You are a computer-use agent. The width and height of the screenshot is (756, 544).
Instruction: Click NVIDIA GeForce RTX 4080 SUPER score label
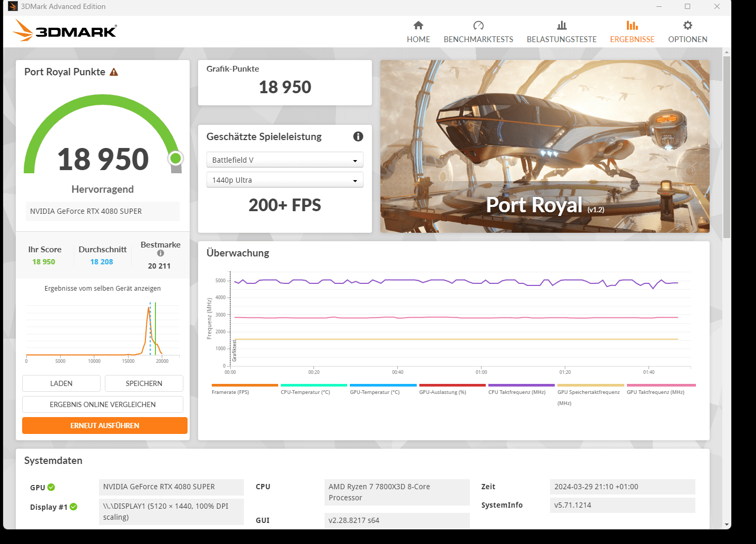pos(103,211)
